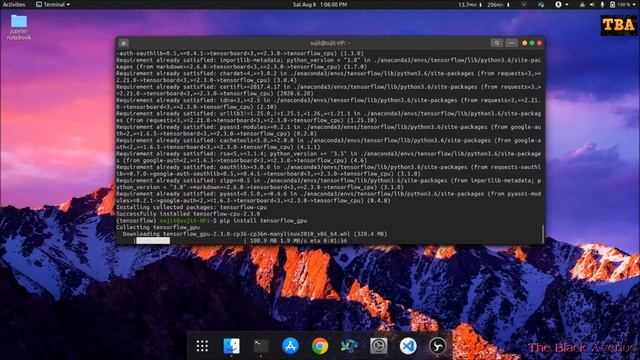Viewport: 640px width, 360px height.
Task: Click the volume speaker icon in top bar
Action: pos(592,4)
